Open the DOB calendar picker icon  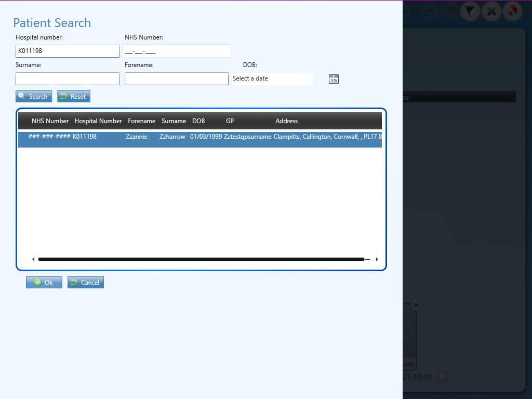(x=334, y=79)
